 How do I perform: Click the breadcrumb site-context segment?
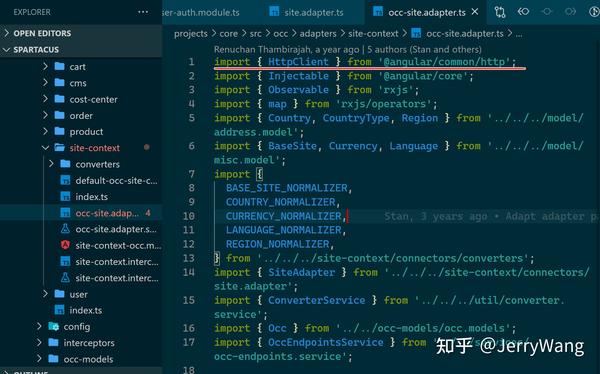tap(373, 34)
